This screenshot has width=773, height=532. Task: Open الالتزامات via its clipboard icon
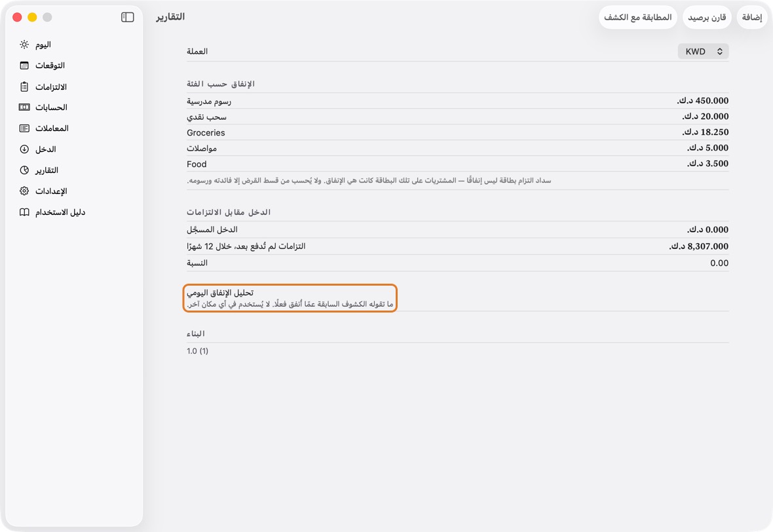pos(24,86)
